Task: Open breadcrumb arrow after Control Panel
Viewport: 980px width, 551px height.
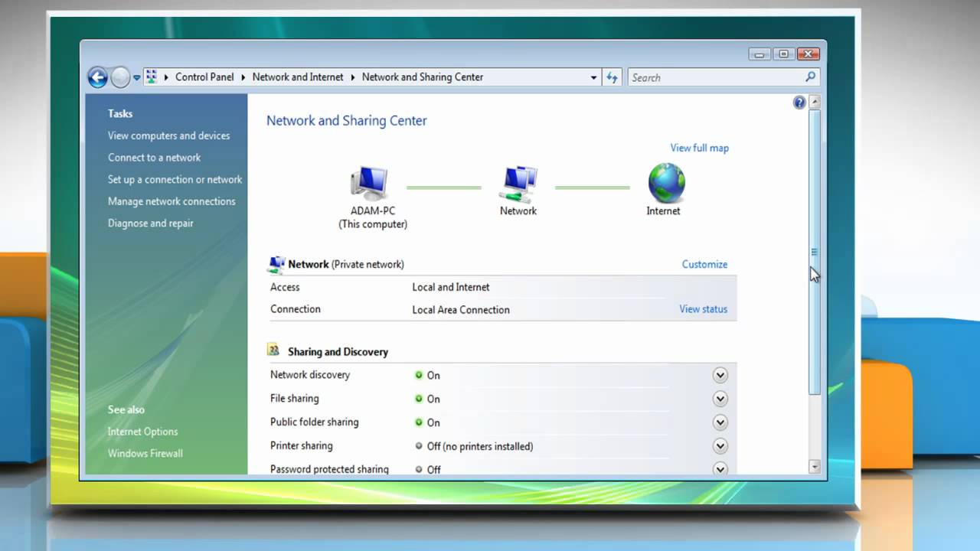Action: point(243,77)
